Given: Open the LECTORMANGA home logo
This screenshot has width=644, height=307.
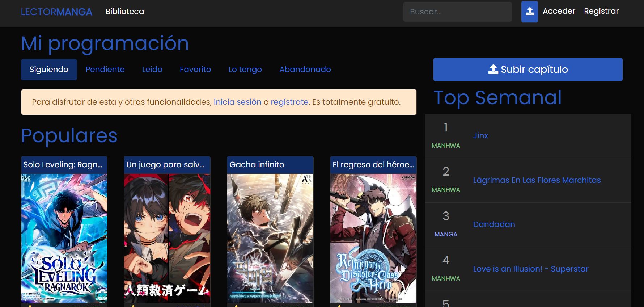Looking at the screenshot, I should [x=56, y=12].
